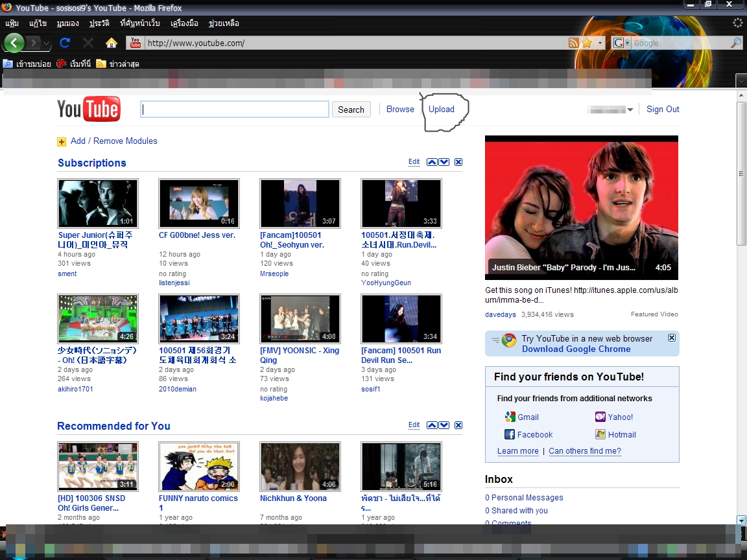Play the Justin Bieber Baby Parody featured video
The height and width of the screenshot is (560, 747).
(581, 207)
